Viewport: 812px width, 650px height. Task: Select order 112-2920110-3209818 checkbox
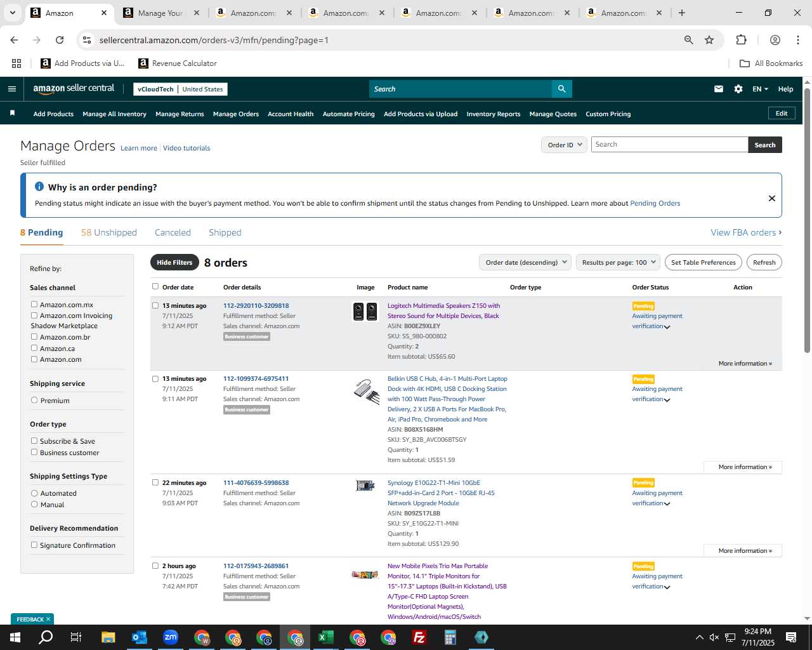click(x=155, y=305)
